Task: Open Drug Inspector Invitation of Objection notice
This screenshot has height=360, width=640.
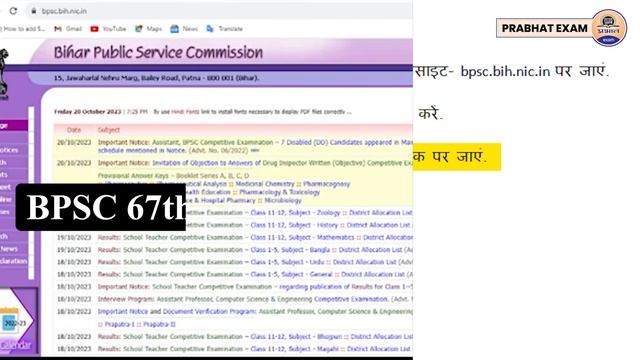Action: click(255, 163)
